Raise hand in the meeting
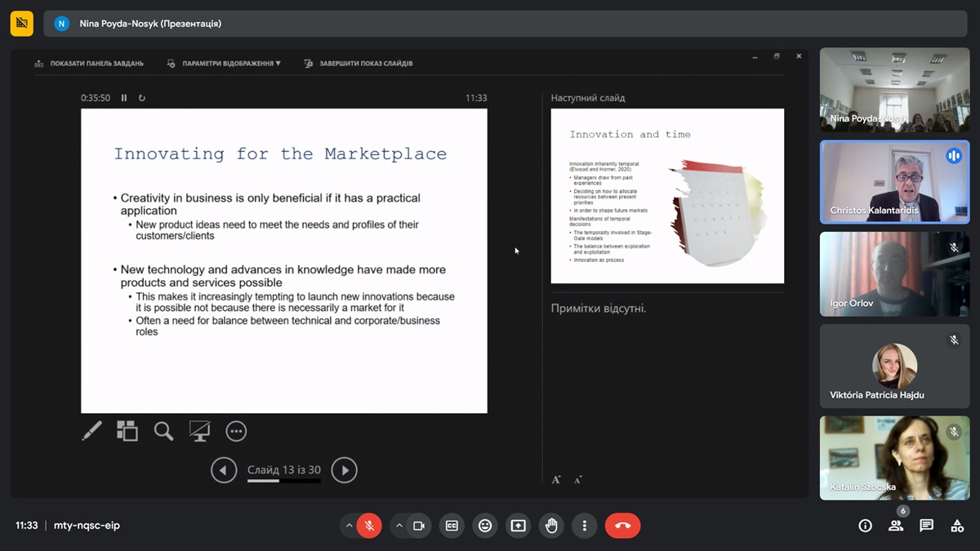The image size is (980, 551). 551,526
